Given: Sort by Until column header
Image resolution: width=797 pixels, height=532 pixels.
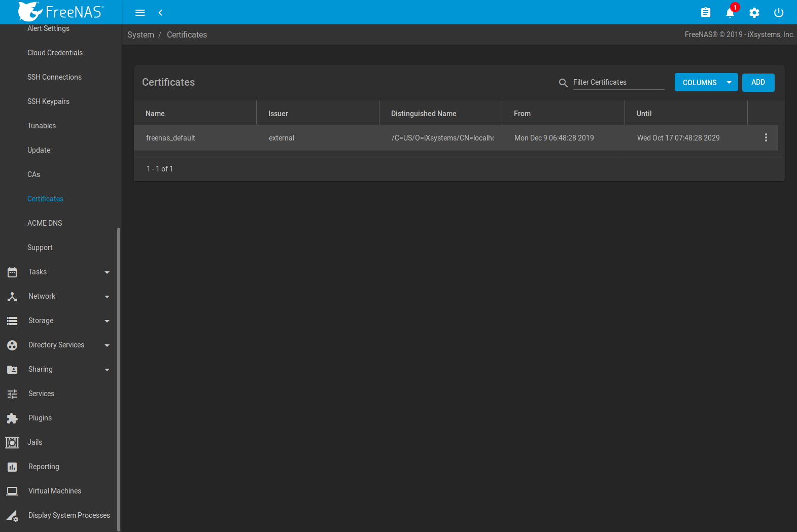Looking at the screenshot, I should [644, 114].
